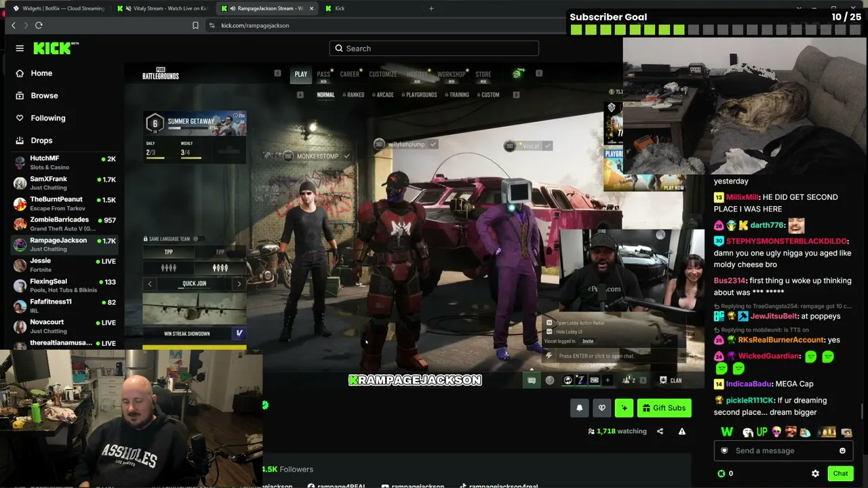Viewport: 868px width, 488px height.
Task: Toggle Same Language Team option
Action: tap(197, 239)
